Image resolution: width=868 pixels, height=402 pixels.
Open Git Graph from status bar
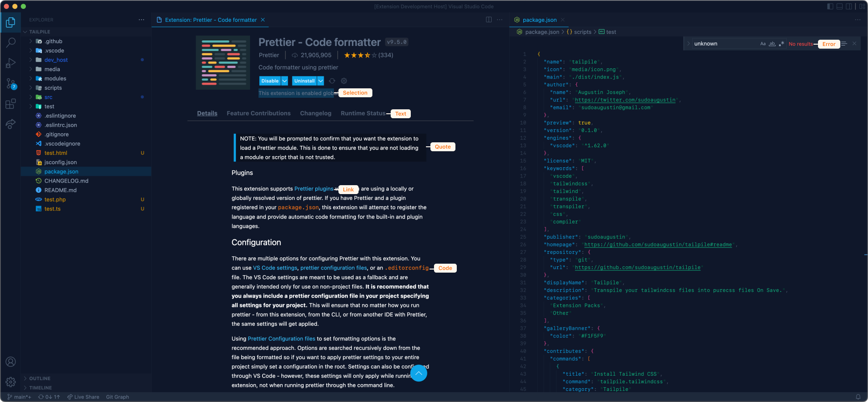(x=117, y=397)
